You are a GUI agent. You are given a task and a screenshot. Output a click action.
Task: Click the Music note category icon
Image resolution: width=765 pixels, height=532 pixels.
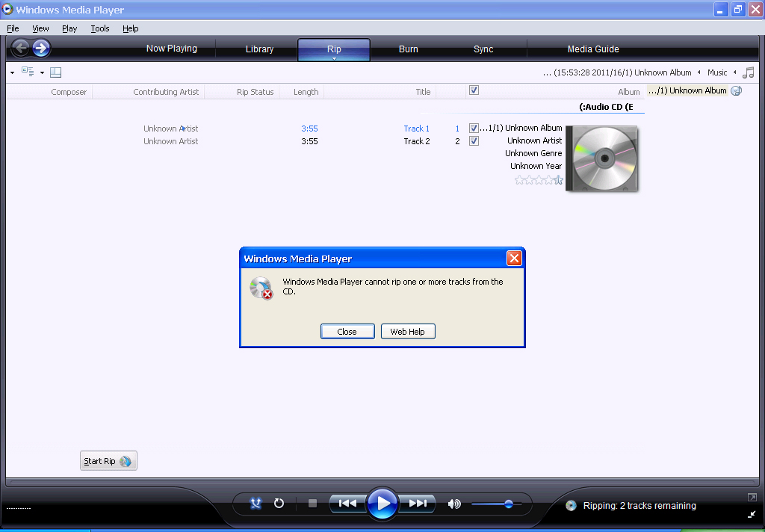click(x=749, y=72)
